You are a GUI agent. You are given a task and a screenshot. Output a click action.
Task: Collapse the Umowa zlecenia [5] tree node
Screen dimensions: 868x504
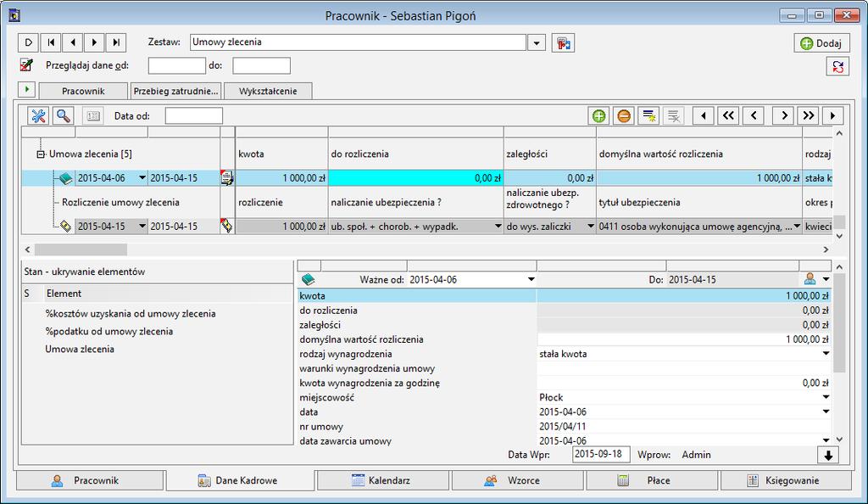click(41, 154)
